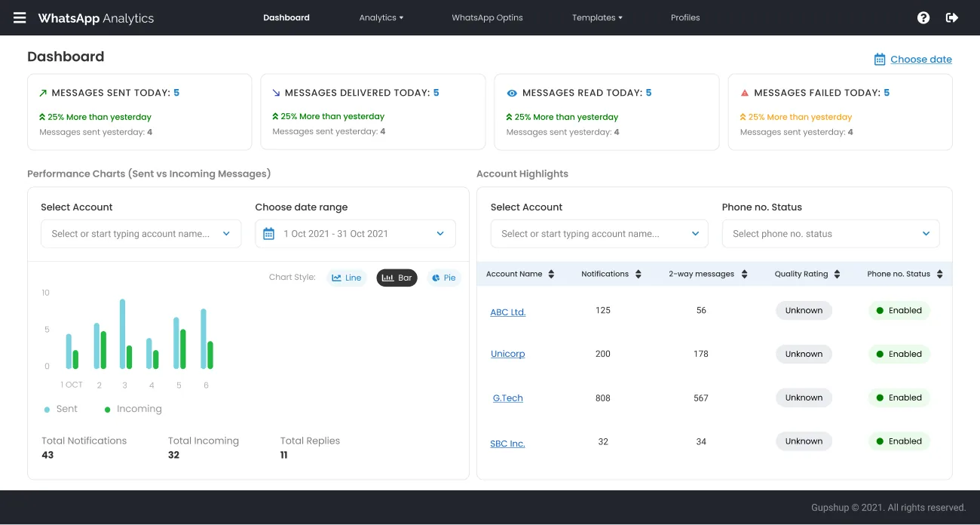Open the hamburger navigation menu
Viewport: 980px width, 525px height.
20,17
